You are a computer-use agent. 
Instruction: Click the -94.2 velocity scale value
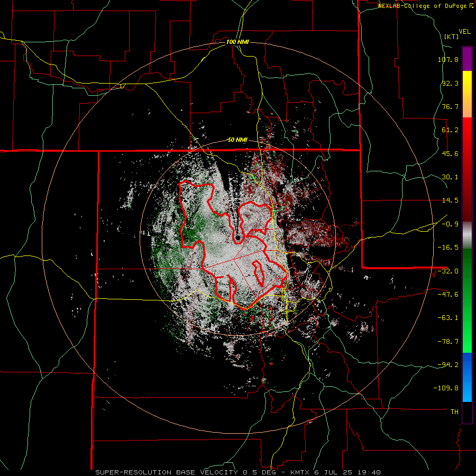tap(448, 365)
